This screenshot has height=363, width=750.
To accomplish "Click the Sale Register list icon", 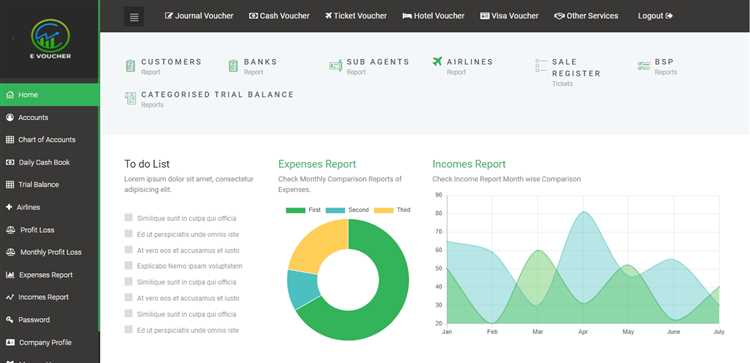I will point(541,66).
